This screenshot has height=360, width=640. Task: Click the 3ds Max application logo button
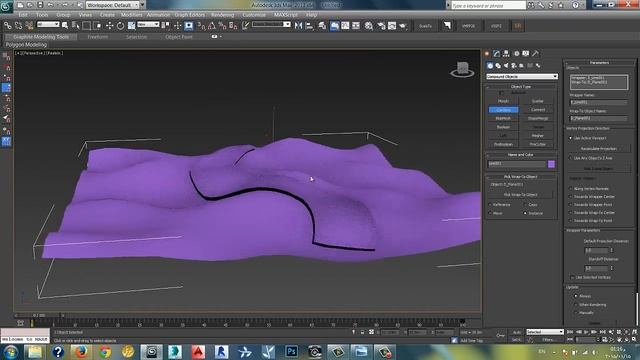(6, 6)
